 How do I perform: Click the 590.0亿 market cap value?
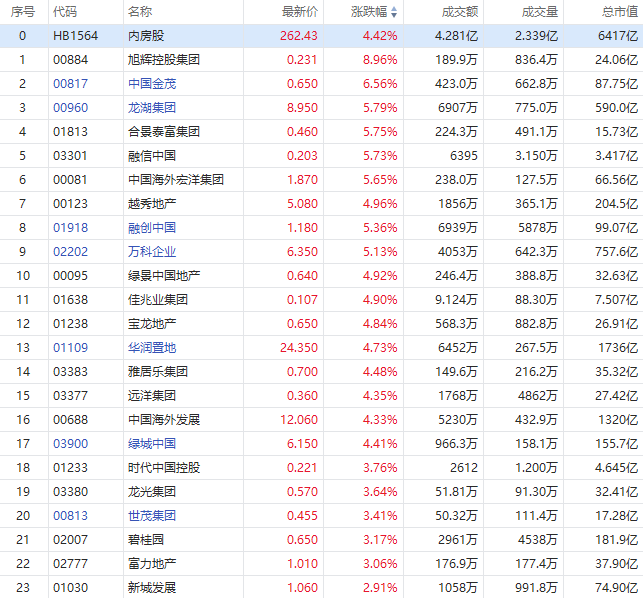pyautogui.click(x=617, y=108)
